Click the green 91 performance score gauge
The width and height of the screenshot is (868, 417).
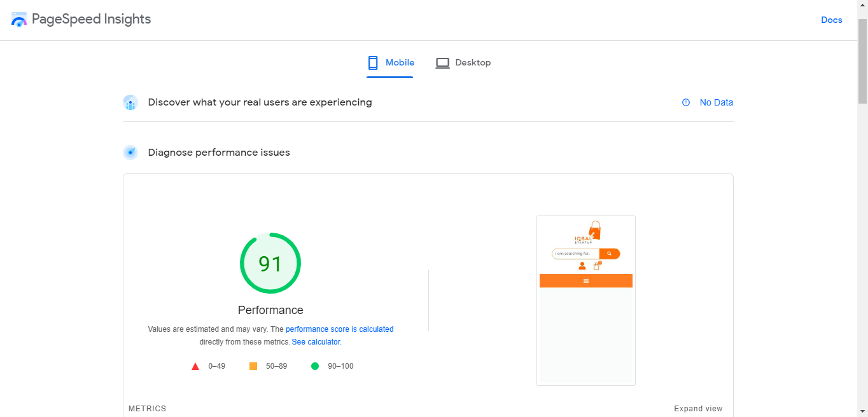(270, 263)
